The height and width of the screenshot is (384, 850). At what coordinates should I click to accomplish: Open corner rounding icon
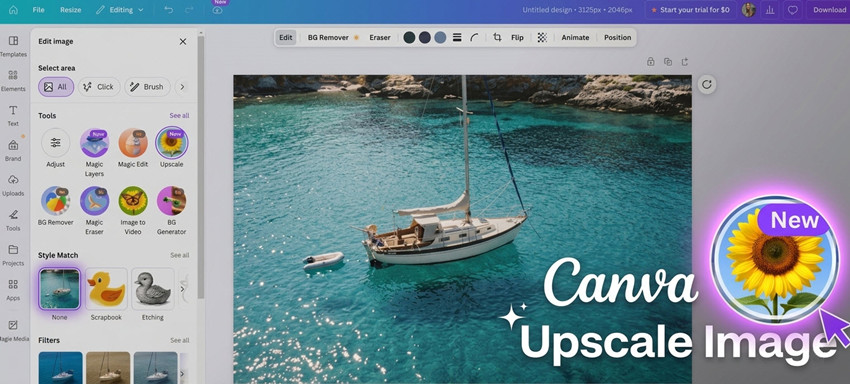(474, 37)
